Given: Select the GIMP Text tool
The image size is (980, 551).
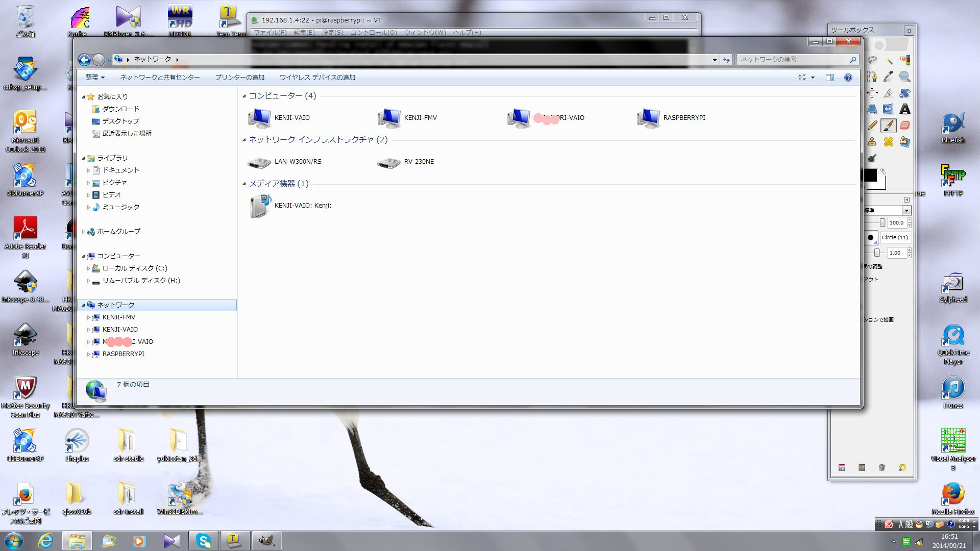Looking at the screenshot, I should (x=904, y=109).
